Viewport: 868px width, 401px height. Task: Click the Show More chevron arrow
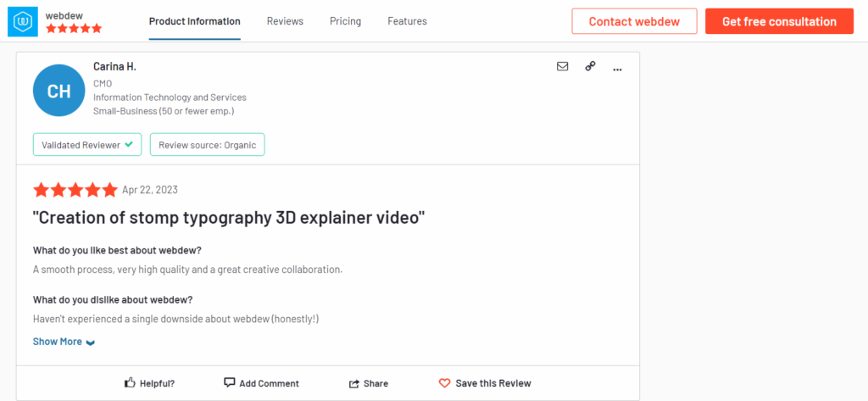pyautogui.click(x=91, y=343)
